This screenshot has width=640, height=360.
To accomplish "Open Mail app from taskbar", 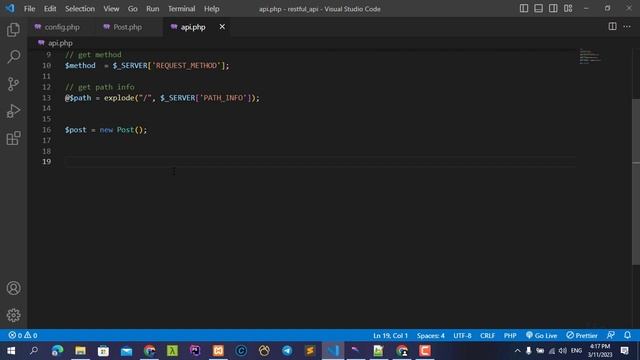I will [x=127, y=351].
